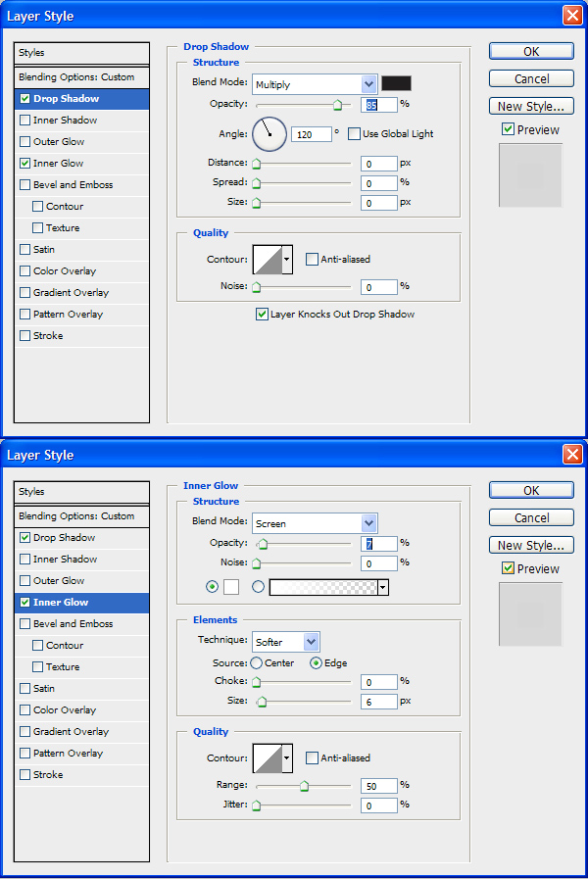Open Multiply blend mode dropdown
Viewport: 588px width, 879px height.
click(x=368, y=84)
